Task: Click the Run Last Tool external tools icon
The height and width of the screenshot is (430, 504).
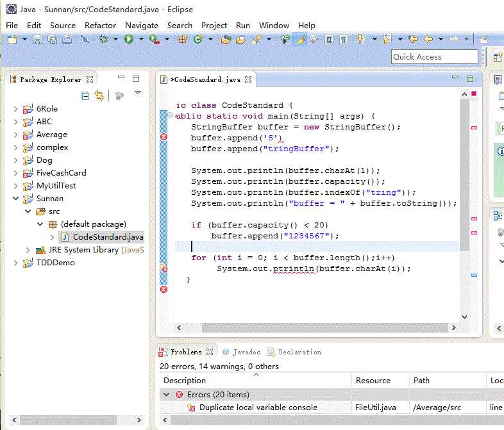Action: coord(155,39)
